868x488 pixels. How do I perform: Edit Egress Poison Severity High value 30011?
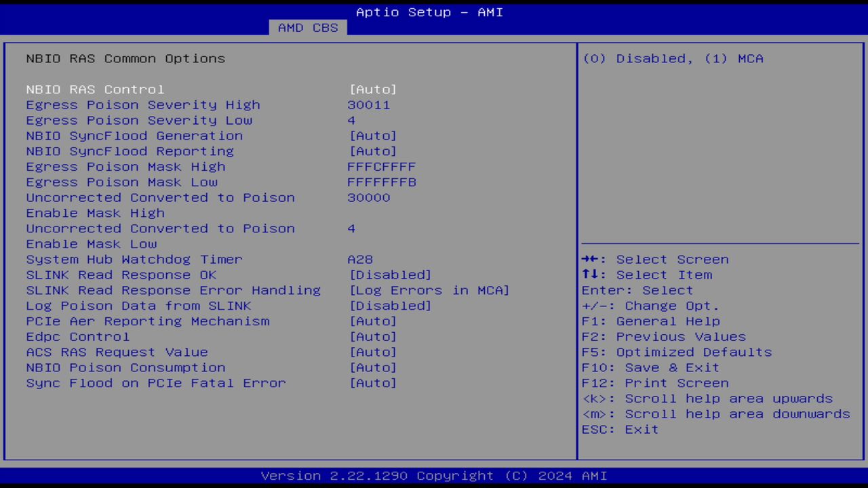click(x=369, y=105)
